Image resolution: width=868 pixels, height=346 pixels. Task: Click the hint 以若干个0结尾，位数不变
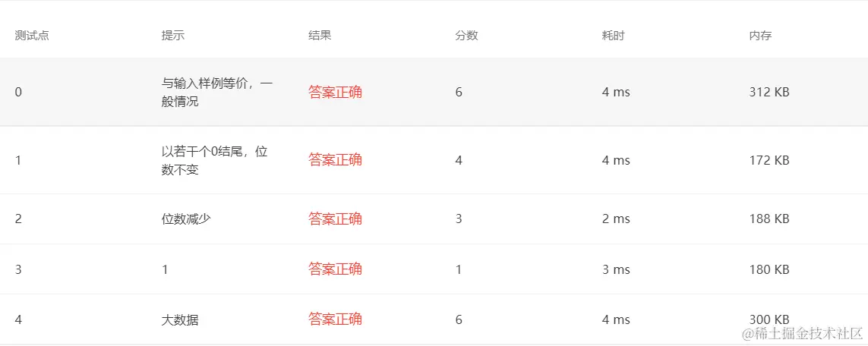(215, 160)
